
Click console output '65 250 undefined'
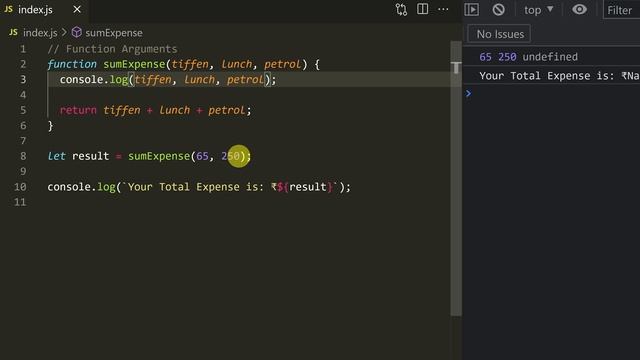coord(529,57)
